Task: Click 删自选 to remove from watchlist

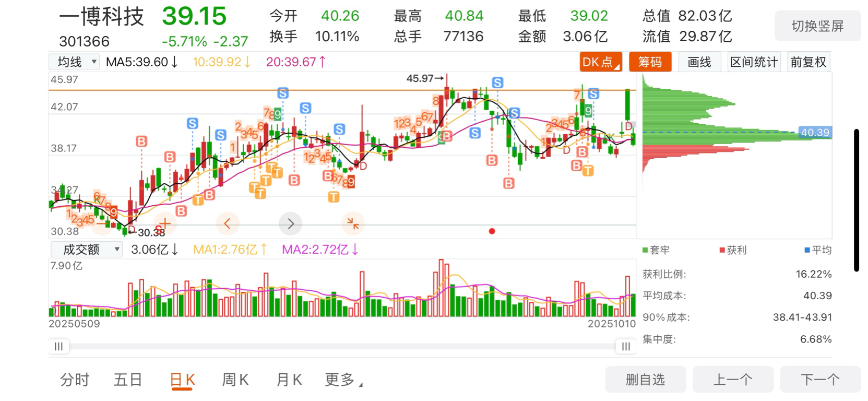Action: coord(646,380)
